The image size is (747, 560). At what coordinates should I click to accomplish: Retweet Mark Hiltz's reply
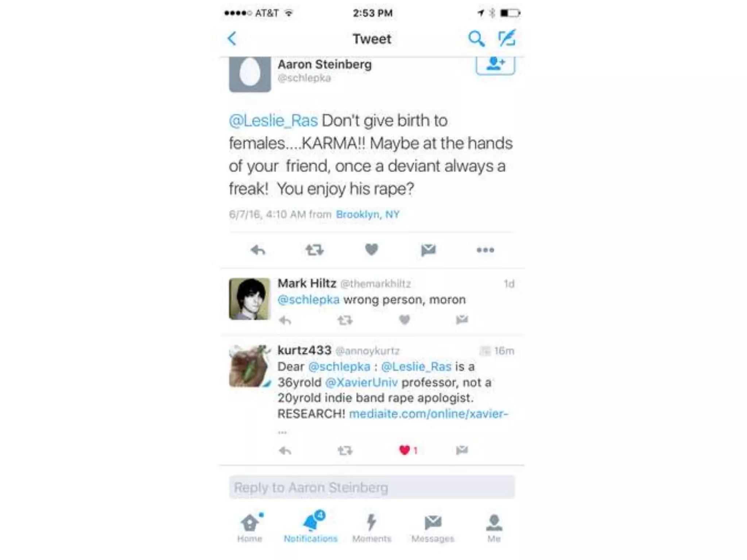click(345, 320)
